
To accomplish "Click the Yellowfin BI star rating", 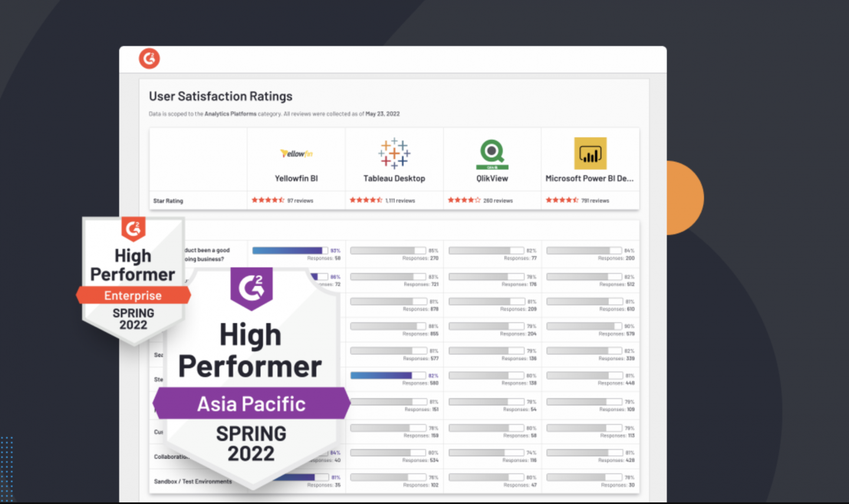I will click(268, 200).
